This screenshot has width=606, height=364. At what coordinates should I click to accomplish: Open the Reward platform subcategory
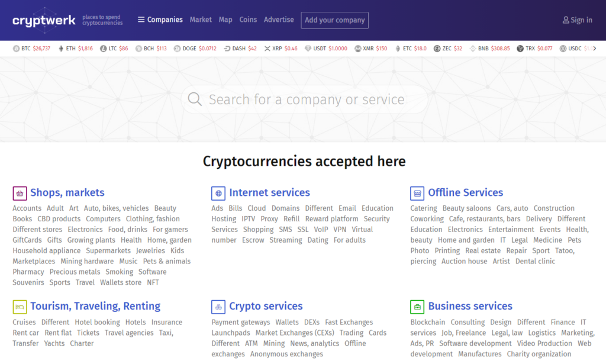point(331,219)
